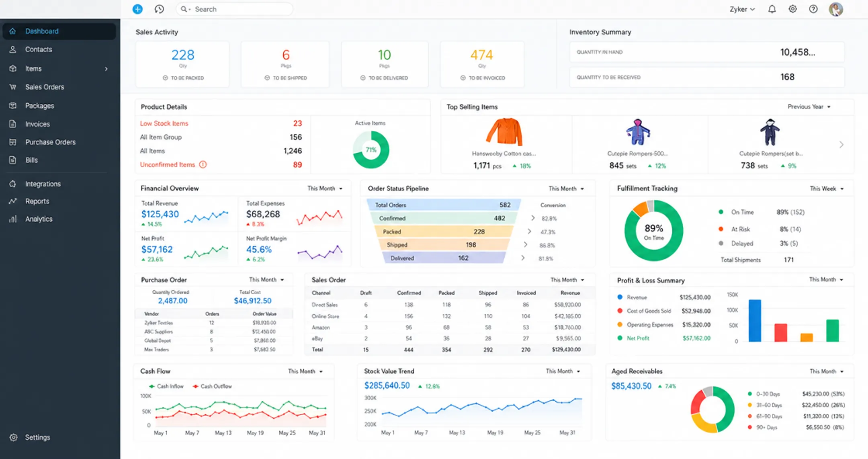Open Purchase Order This Month dropdown

[266, 279]
